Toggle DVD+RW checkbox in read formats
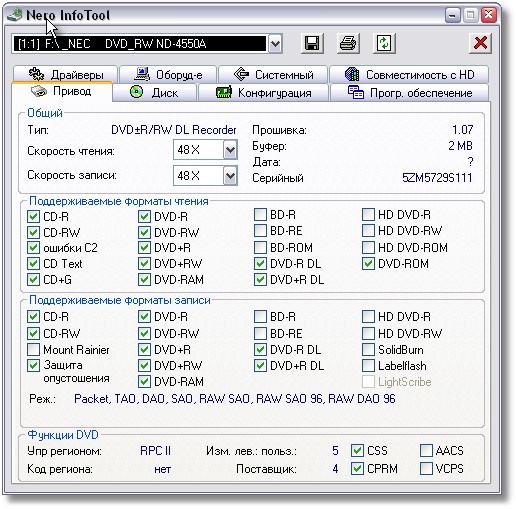Image resolution: width=516 pixels, height=509 pixels. click(x=144, y=264)
